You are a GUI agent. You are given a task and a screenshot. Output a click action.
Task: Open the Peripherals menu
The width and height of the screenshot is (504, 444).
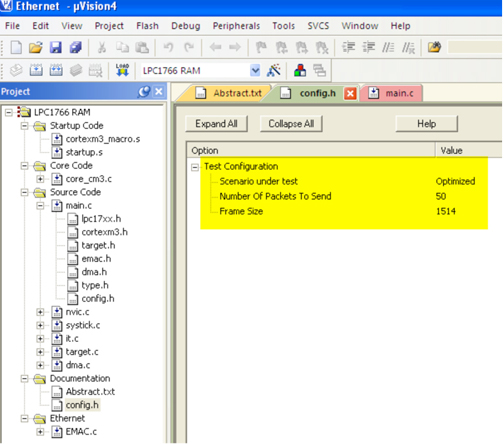pos(236,26)
